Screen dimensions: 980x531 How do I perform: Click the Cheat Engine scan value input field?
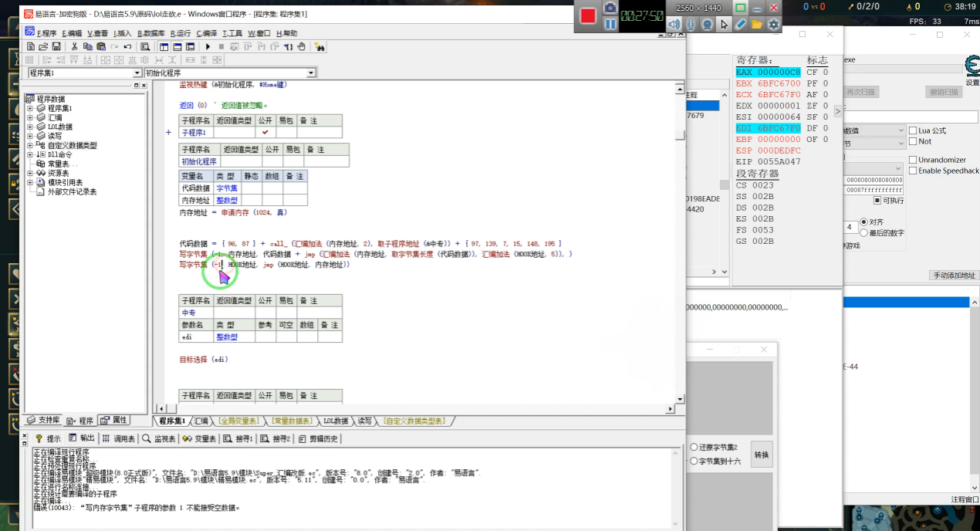[911, 117]
